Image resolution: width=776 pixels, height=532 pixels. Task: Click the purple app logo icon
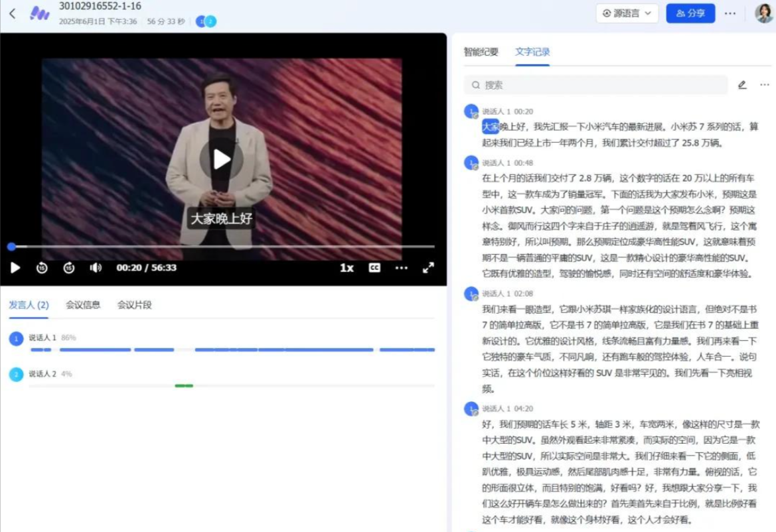(40, 13)
